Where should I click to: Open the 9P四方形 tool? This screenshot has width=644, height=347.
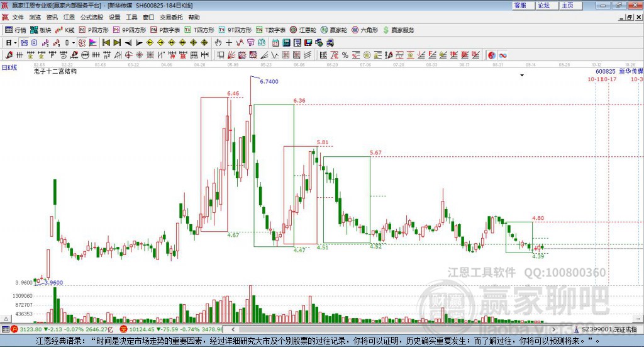(x=130, y=30)
